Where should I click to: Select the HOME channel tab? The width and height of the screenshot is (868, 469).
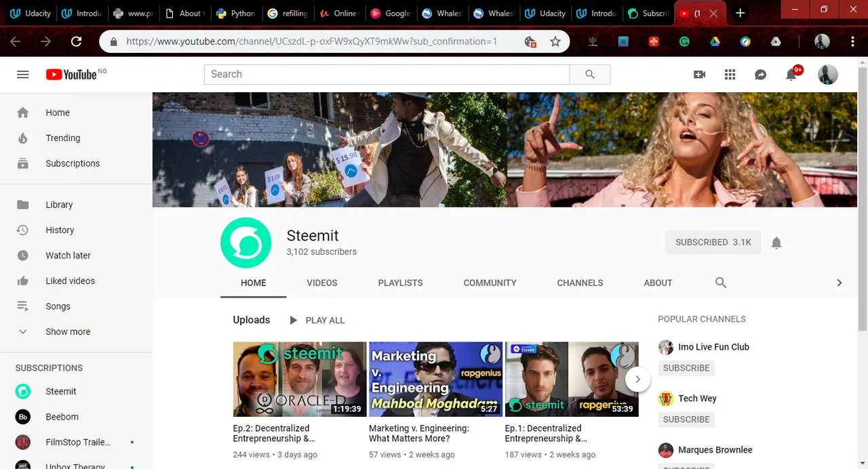point(254,283)
